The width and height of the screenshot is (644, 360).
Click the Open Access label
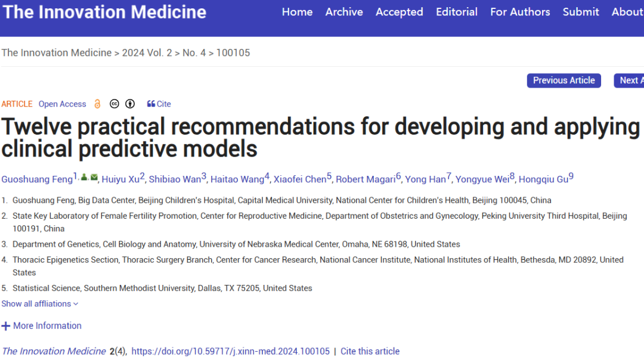tap(63, 104)
